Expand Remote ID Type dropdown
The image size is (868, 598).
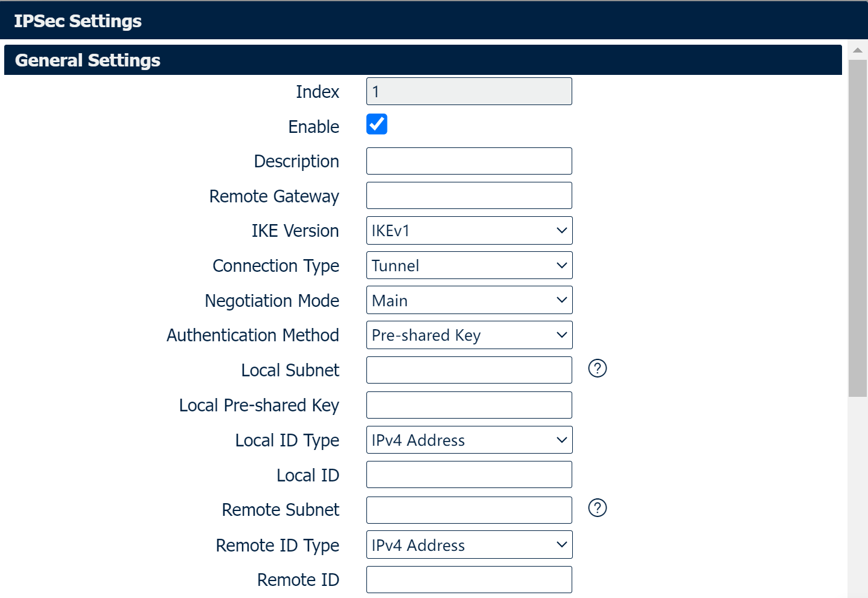click(469, 545)
